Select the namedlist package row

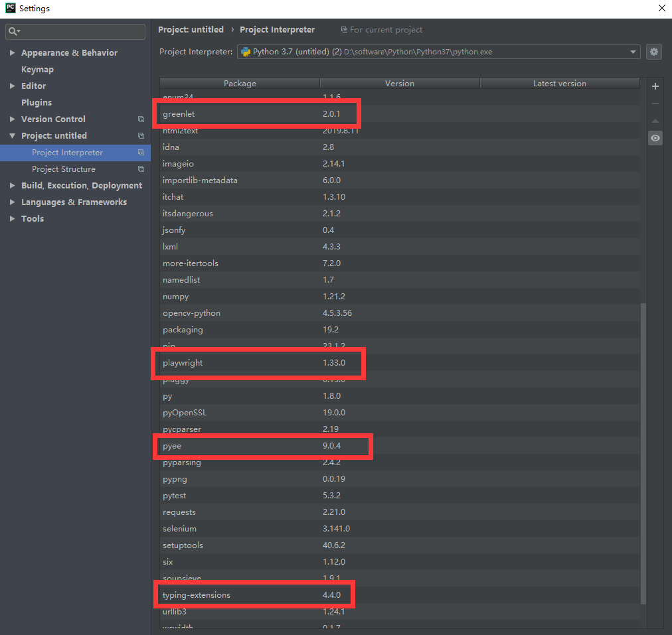point(400,280)
